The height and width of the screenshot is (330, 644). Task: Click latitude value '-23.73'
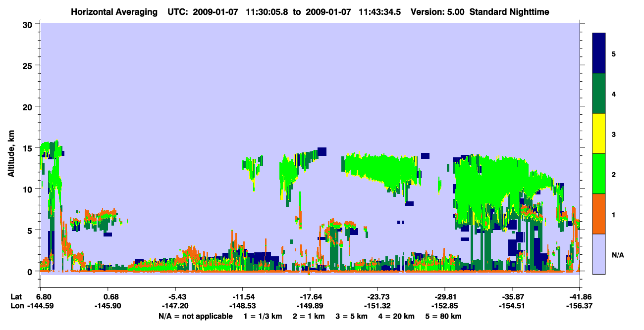pos(377,297)
